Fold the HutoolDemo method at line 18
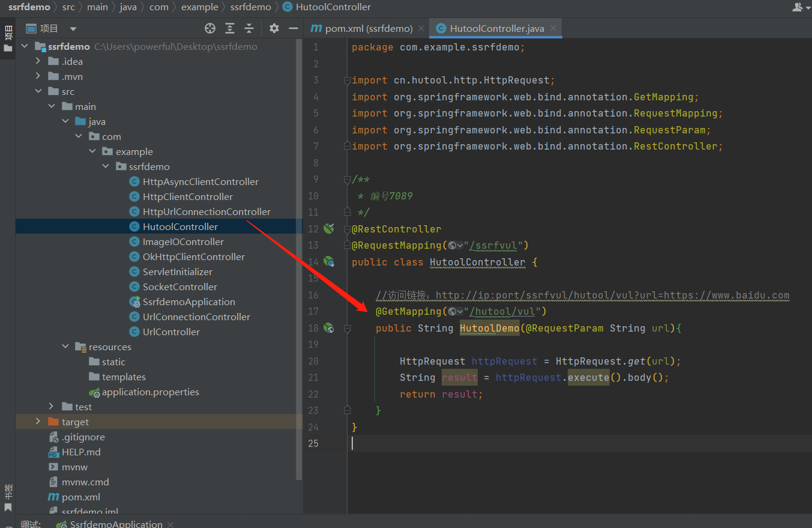812x528 pixels. [347, 329]
